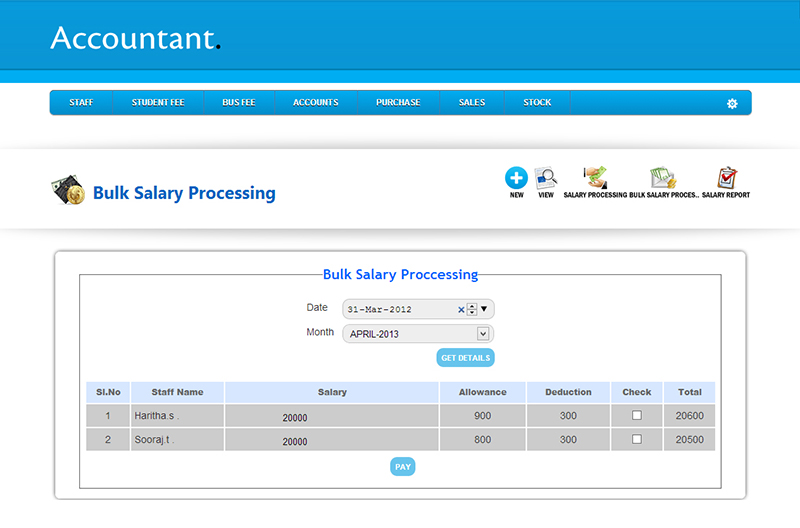Clear the date with the X icon
This screenshot has width=800, height=528.
pos(461,310)
